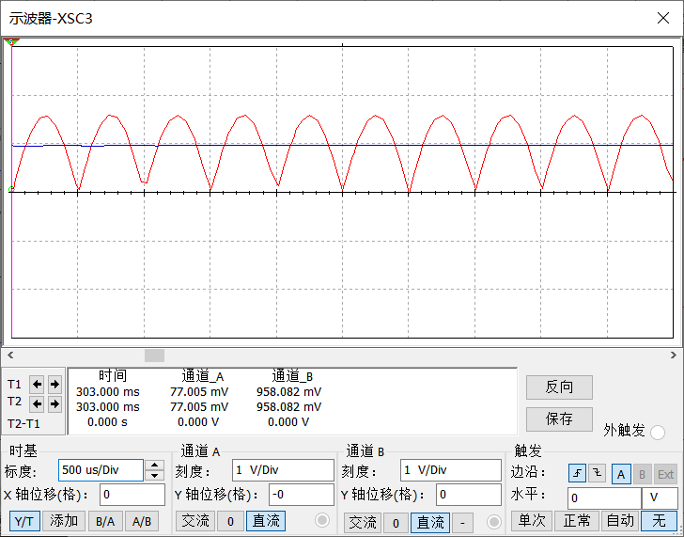Set trigger mode to 自动 (Auto)
Screen dimensions: 684x538
point(620,521)
